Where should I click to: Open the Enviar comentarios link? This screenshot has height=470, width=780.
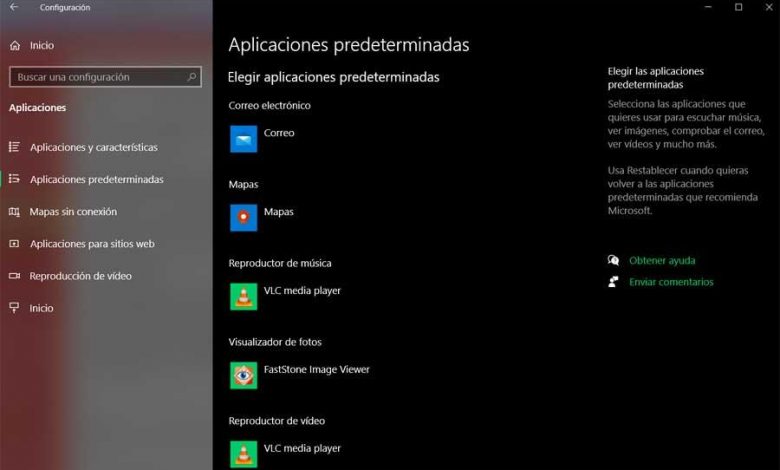[x=671, y=282]
